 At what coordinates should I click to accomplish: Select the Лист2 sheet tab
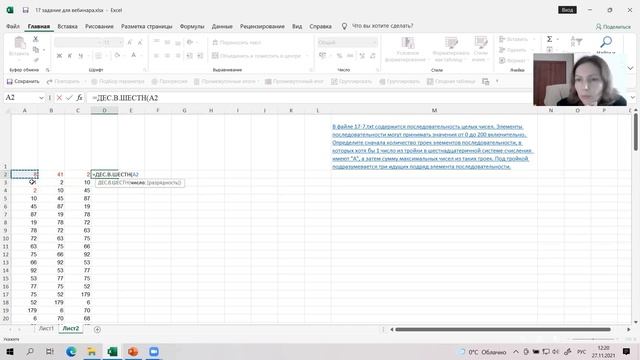tap(71, 329)
